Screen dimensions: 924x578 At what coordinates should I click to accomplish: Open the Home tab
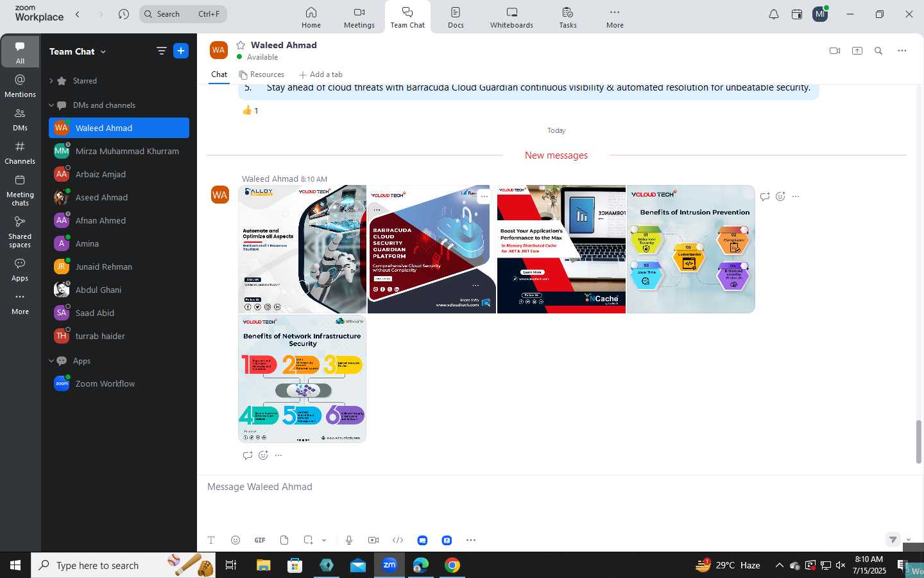coord(311,17)
